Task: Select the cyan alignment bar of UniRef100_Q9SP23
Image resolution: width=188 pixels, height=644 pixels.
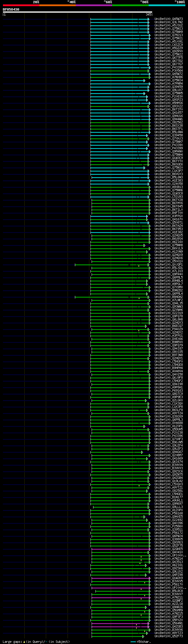Action: point(119,100)
